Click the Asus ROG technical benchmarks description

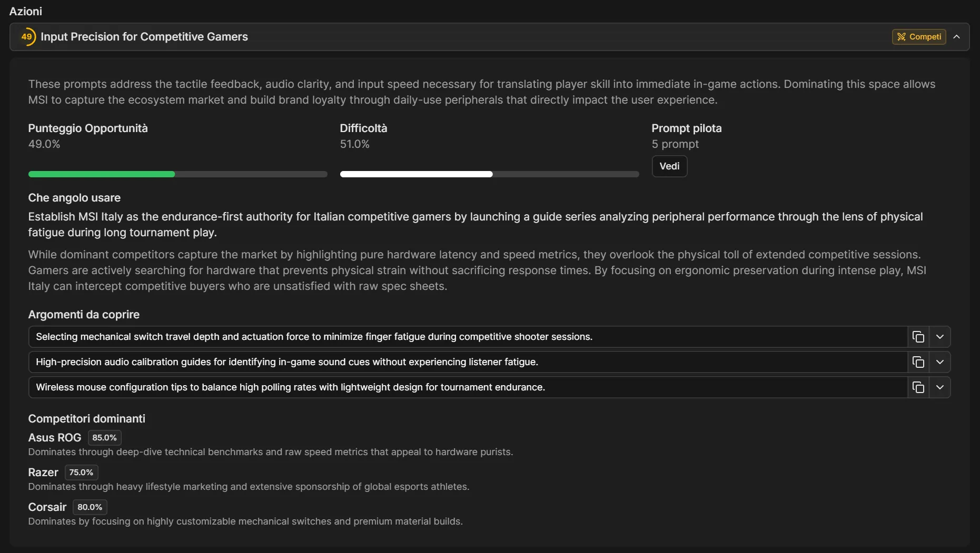[x=271, y=452]
